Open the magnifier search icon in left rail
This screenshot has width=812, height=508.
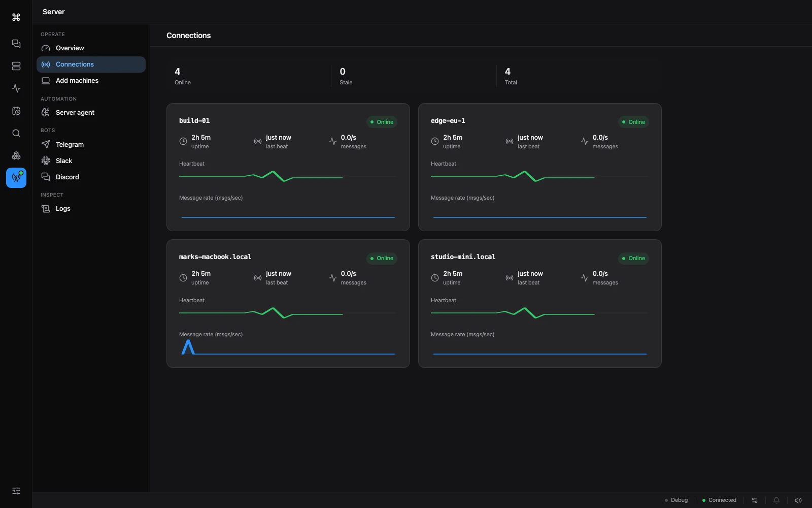16,133
